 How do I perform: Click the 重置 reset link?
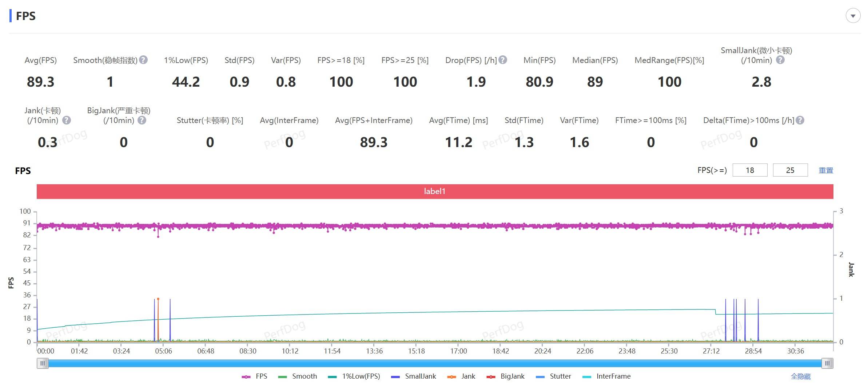coord(825,170)
